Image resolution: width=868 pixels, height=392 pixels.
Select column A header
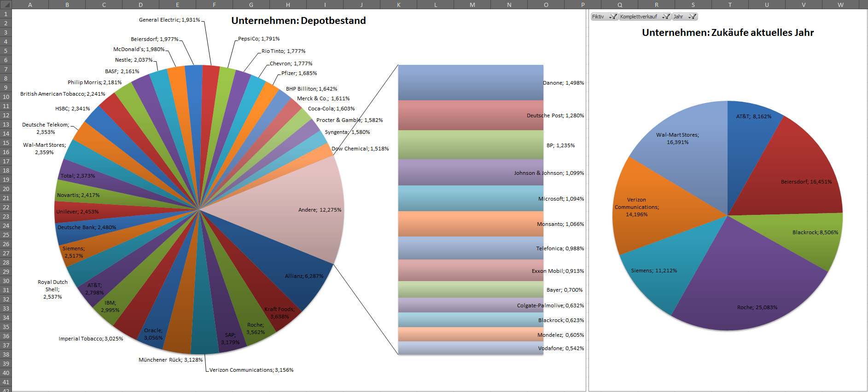point(30,5)
